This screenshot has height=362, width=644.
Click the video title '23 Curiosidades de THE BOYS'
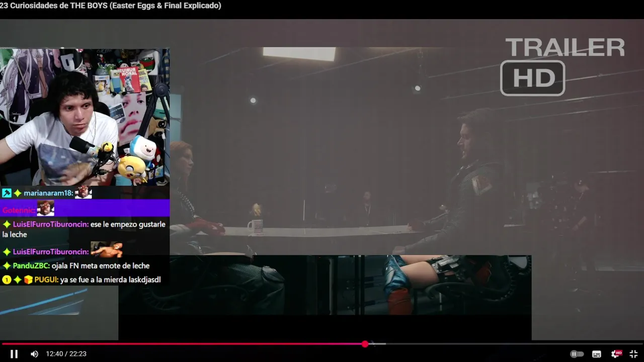(111, 6)
